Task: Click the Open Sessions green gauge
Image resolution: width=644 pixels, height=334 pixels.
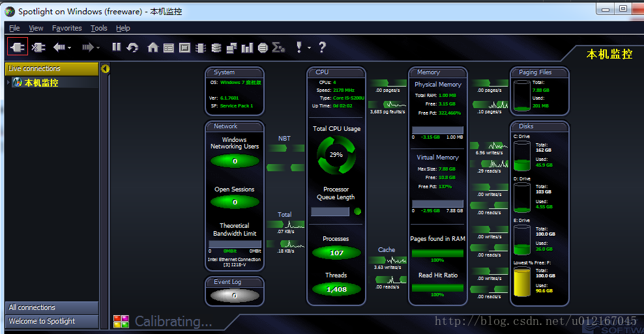Action: 235,202
